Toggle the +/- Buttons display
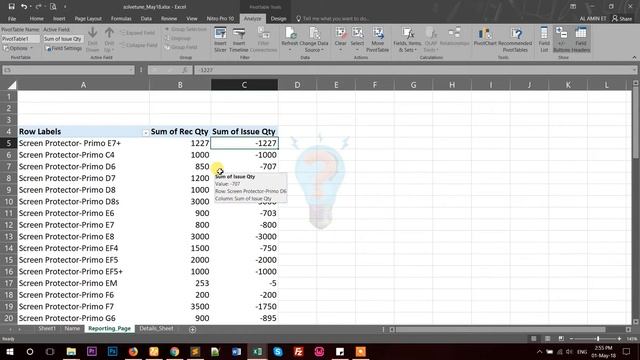This screenshot has width=640, height=360. pyautogui.click(x=562, y=40)
